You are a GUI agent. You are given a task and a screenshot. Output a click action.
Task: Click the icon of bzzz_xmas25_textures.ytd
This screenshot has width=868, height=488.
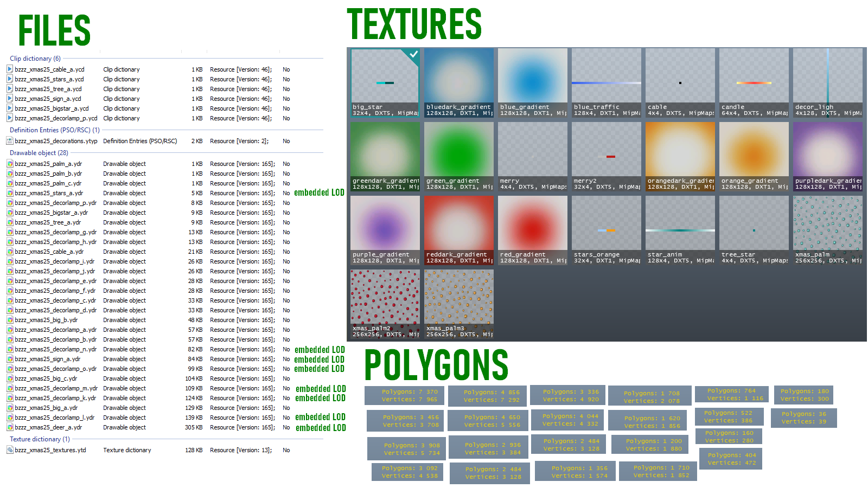pos(10,450)
